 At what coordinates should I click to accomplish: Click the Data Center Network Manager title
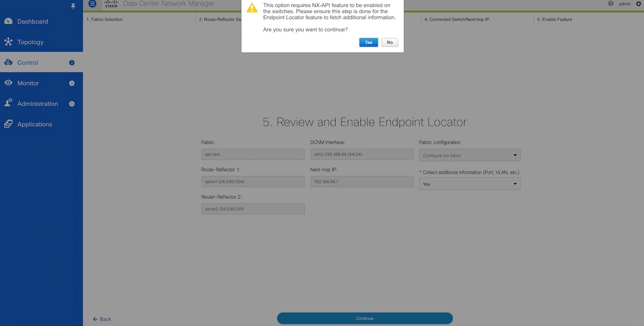(x=169, y=4)
